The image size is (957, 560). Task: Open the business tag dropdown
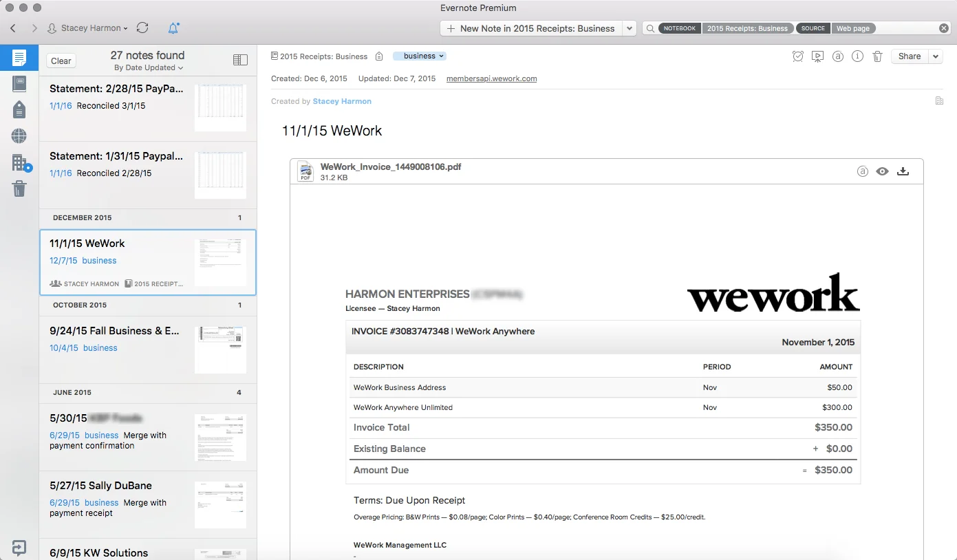tap(420, 56)
